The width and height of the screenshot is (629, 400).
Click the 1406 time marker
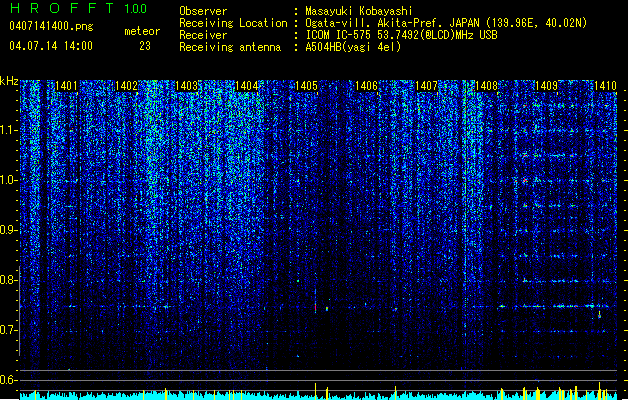click(x=367, y=86)
